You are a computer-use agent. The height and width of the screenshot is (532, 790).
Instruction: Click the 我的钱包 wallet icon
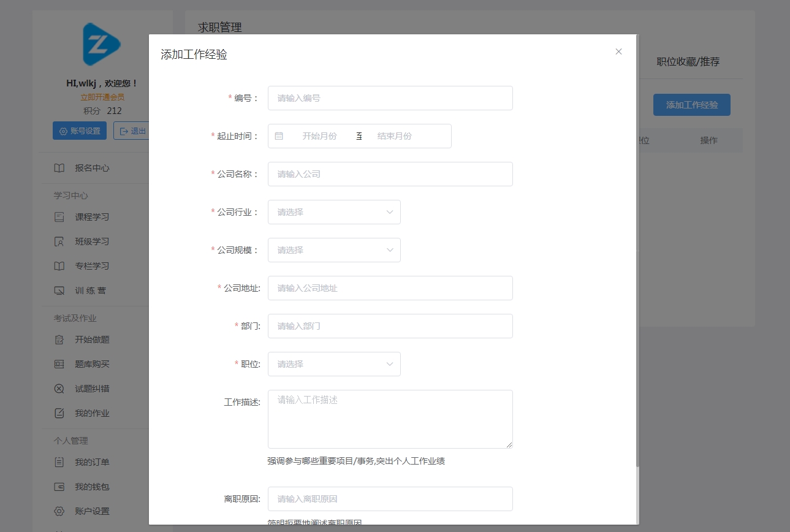click(59, 487)
